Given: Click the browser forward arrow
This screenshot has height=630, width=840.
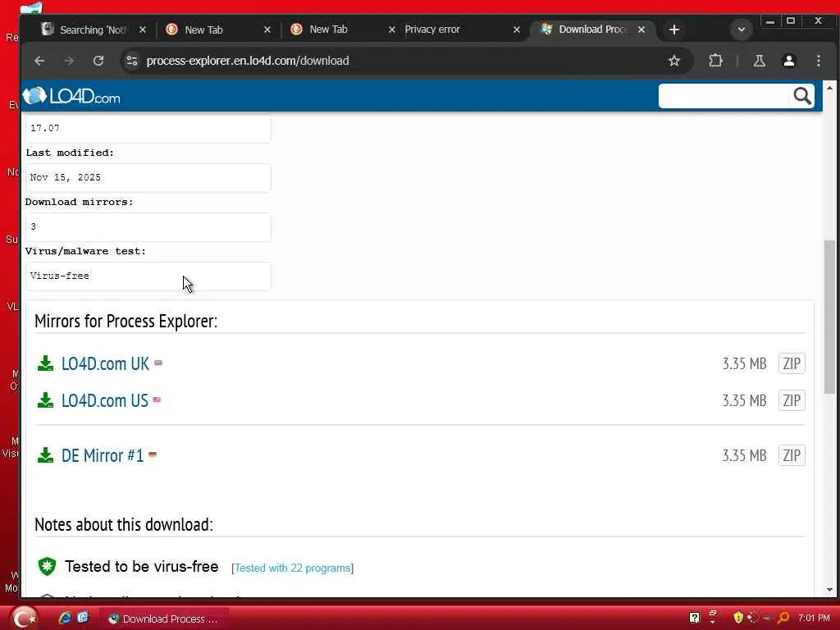Looking at the screenshot, I should point(69,61).
